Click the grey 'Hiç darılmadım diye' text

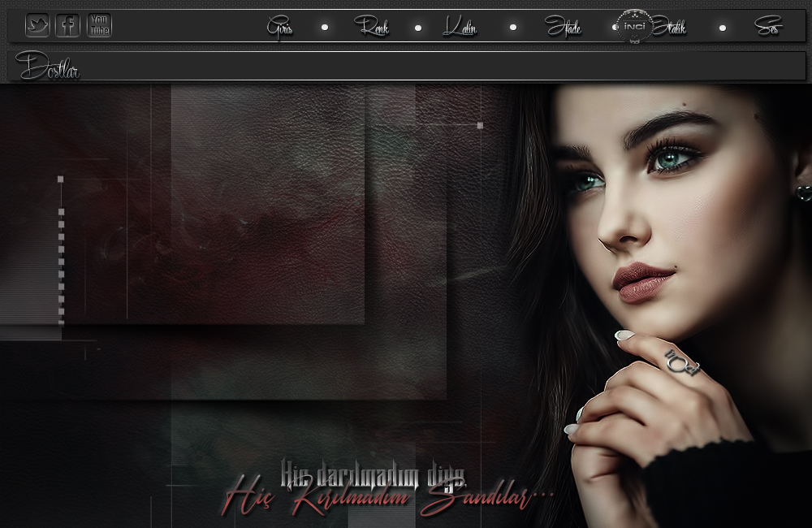[374, 471]
